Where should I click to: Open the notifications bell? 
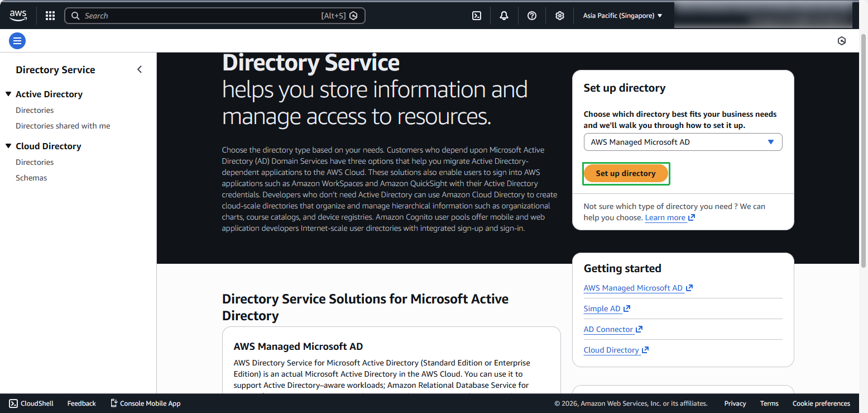[x=504, y=16]
